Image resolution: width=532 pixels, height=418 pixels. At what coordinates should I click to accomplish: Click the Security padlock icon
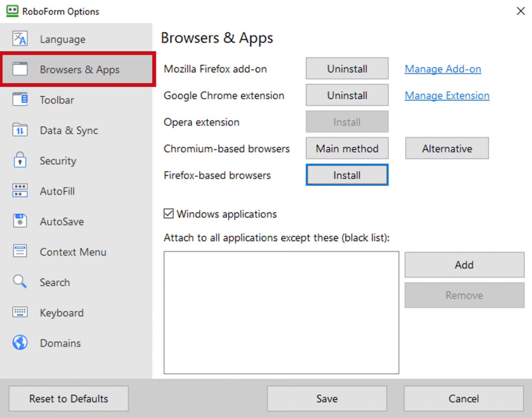pos(20,160)
